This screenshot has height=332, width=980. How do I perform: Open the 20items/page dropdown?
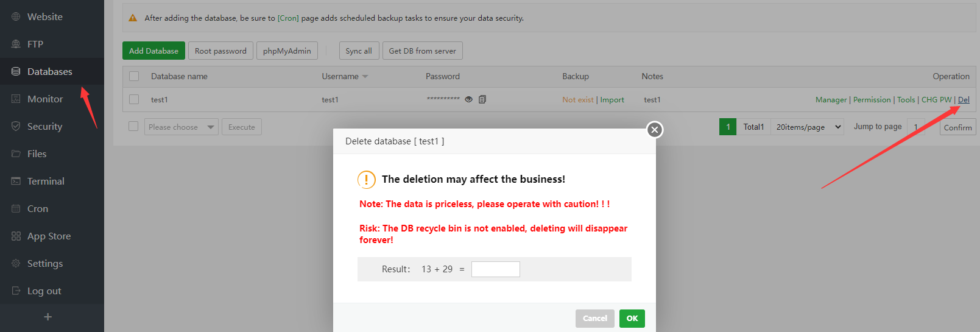click(x=808, y=127)
